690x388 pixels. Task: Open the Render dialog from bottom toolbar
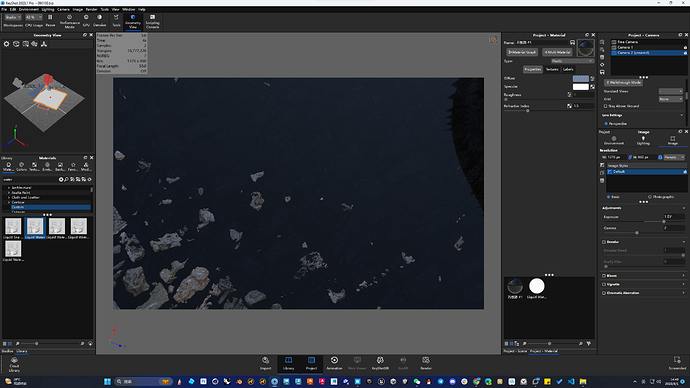[426, 363]
